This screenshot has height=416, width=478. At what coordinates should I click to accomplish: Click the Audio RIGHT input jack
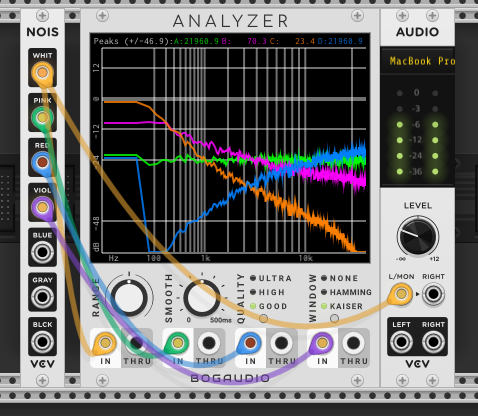coord(433,294)
